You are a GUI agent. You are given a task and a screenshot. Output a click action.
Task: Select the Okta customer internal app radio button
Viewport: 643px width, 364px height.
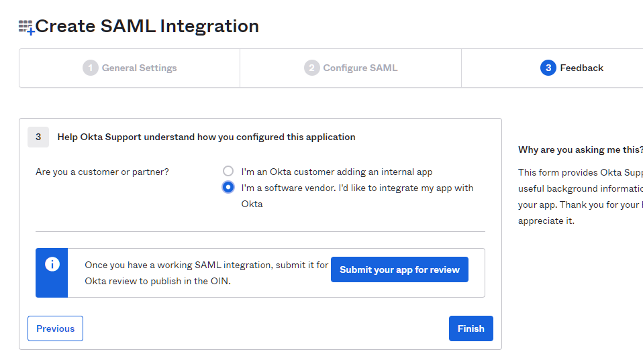tap(228, 171)
